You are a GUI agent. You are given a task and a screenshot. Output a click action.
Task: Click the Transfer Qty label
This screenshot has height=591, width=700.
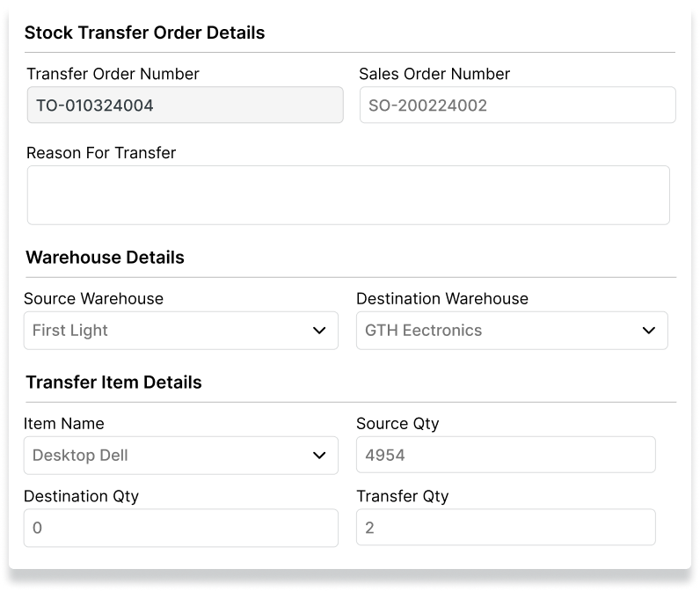pyautogui.click(x=402, y=497)
